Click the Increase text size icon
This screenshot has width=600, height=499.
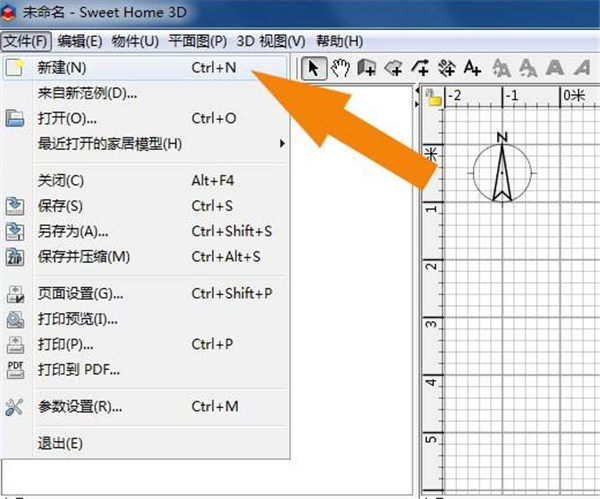501,68
